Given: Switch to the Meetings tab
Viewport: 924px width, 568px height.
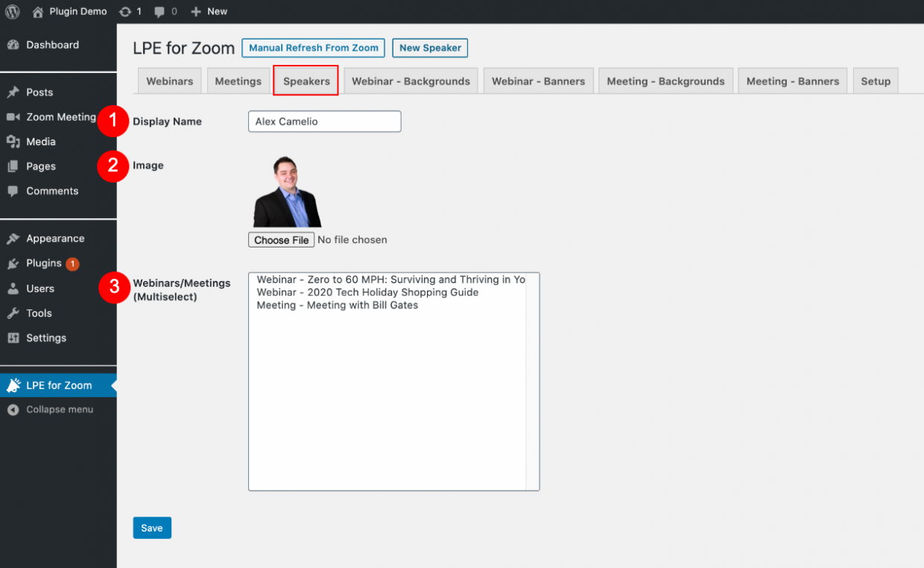Looking at the screenshot, I should (x=238, y=81).
